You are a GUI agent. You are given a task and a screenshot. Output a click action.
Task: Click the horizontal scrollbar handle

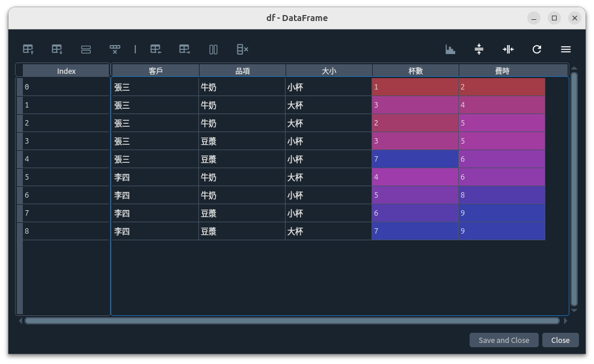coord(292,321)
